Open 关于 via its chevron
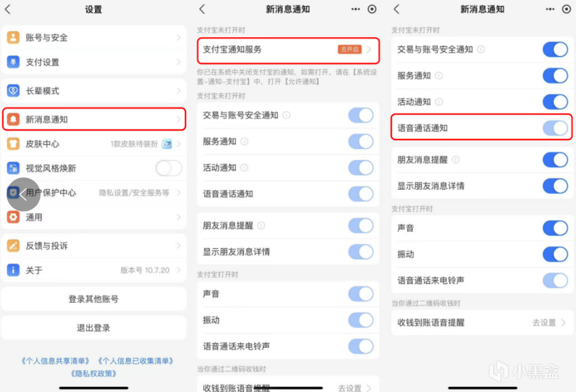The image size is (576, 392). [179, 270]
